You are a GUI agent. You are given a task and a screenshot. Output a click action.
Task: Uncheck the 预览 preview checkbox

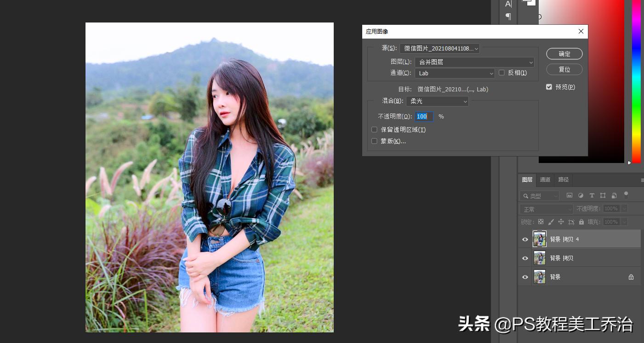coord(549,86)
